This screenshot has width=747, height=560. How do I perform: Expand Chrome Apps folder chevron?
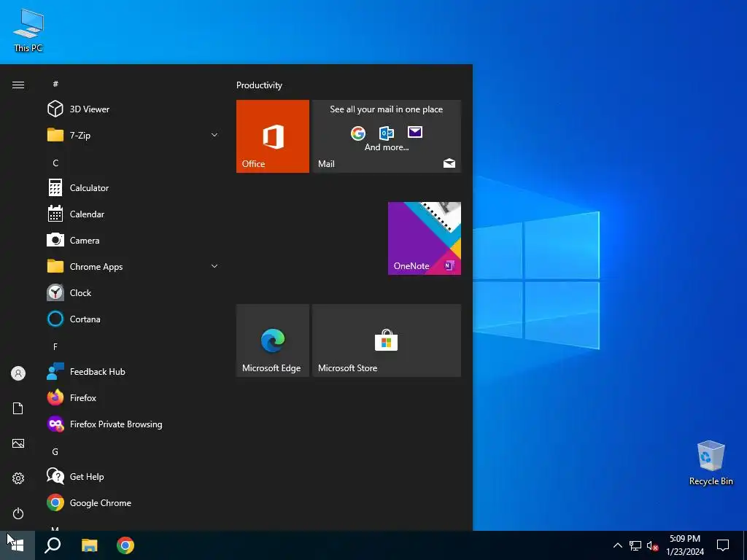coord(214,266)
